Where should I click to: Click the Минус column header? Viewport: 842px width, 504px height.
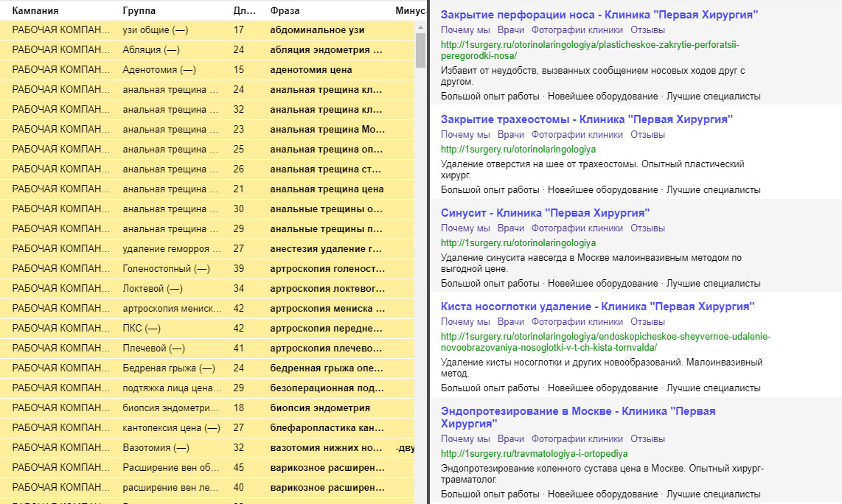pos(410,10)
